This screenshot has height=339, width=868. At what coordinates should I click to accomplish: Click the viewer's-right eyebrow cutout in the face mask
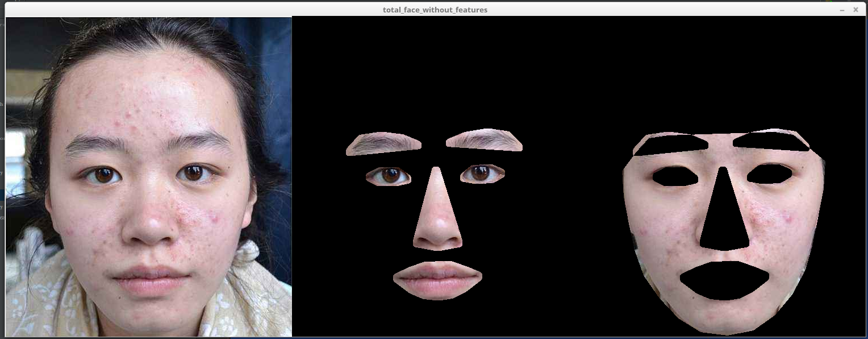point(770,141)
